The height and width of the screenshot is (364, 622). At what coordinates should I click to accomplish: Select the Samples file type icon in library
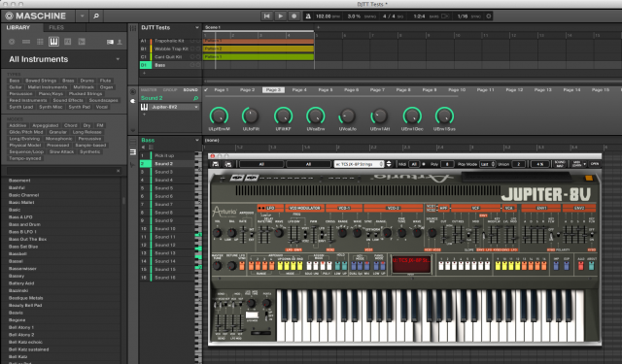point(82,42)
